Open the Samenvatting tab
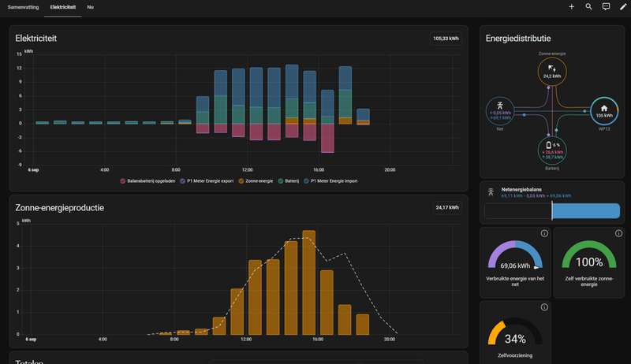Image resolution: width=631 pixels, height=364 pixels. (x=23, y=7)
